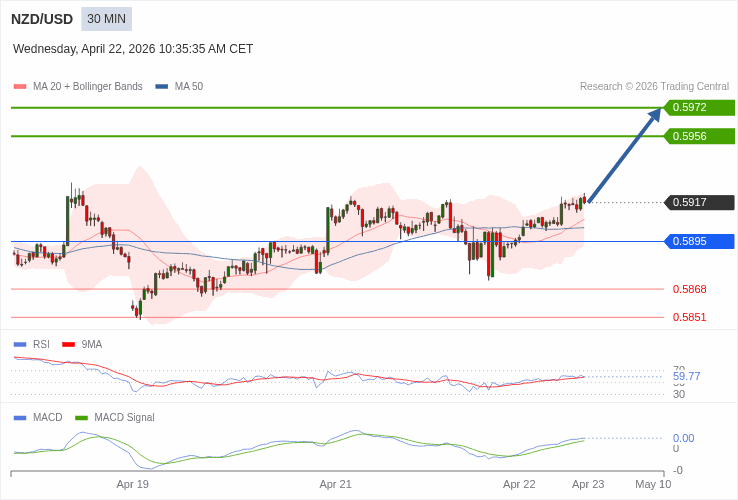
Task: Click the RSI legend swatch
Action: pos(20,344)
